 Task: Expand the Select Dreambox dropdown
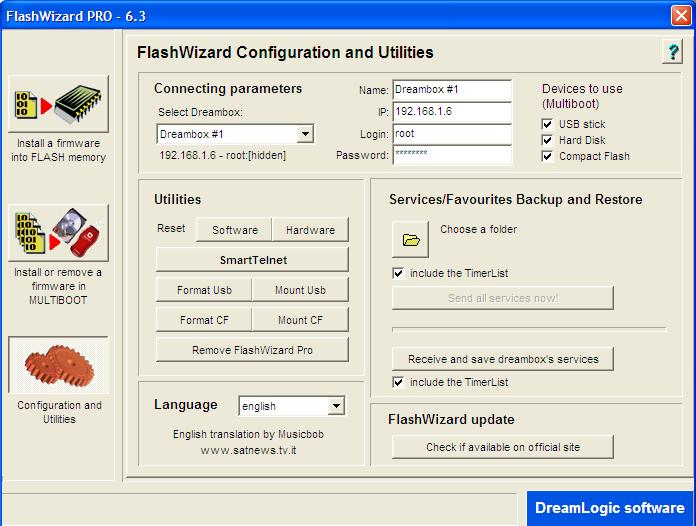tap(305, 134)
